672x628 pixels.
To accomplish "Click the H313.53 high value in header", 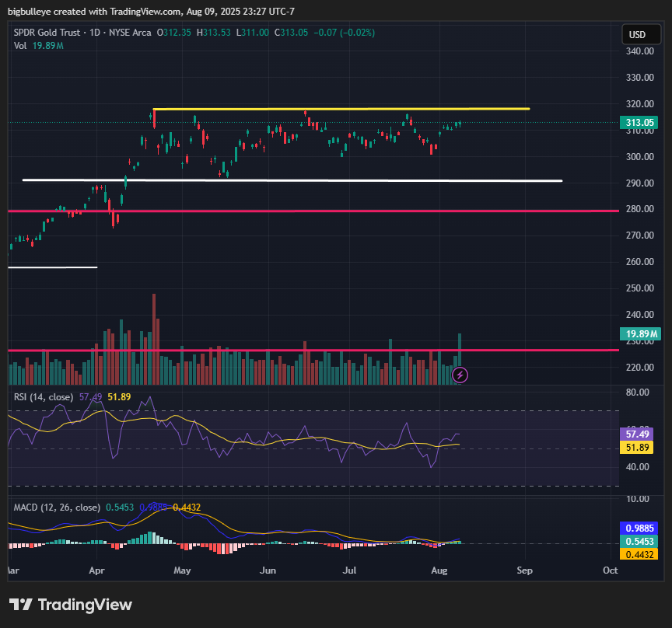I will (213, 33).
